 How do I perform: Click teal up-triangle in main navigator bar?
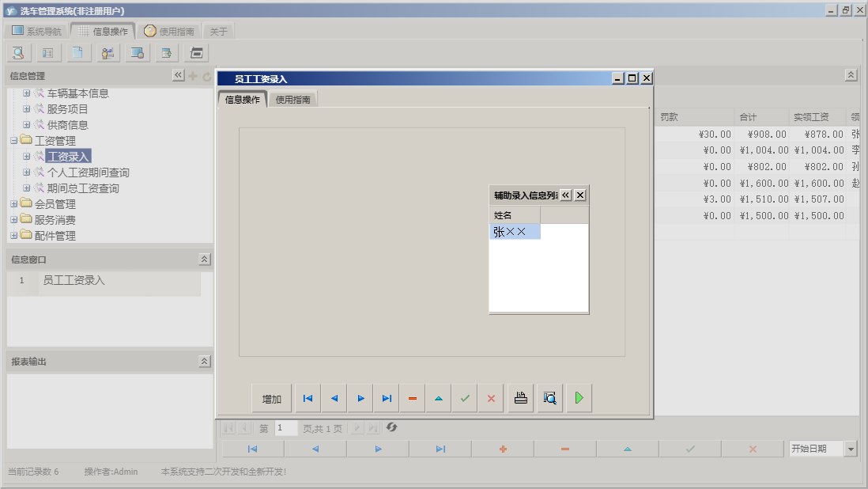tap(627, 449)
